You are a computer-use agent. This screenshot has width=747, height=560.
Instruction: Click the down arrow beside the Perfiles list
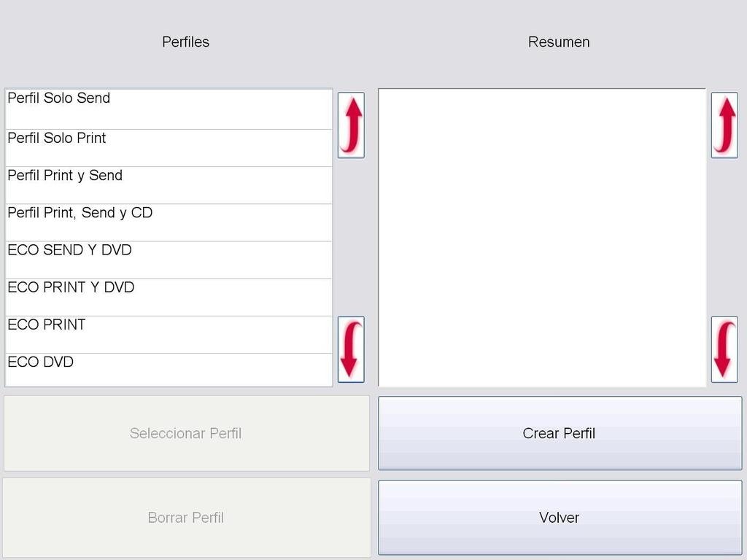pyautogui.click(x=351, y=349)
